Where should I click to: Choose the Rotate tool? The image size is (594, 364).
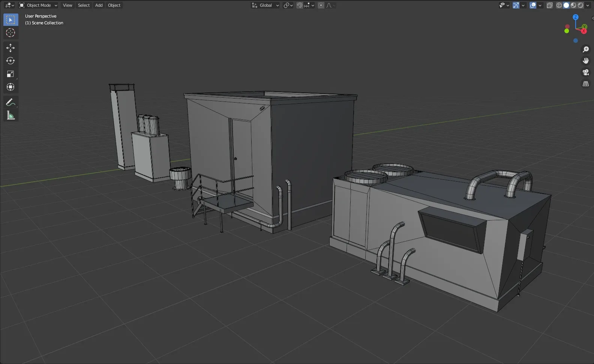pos(10,61)
